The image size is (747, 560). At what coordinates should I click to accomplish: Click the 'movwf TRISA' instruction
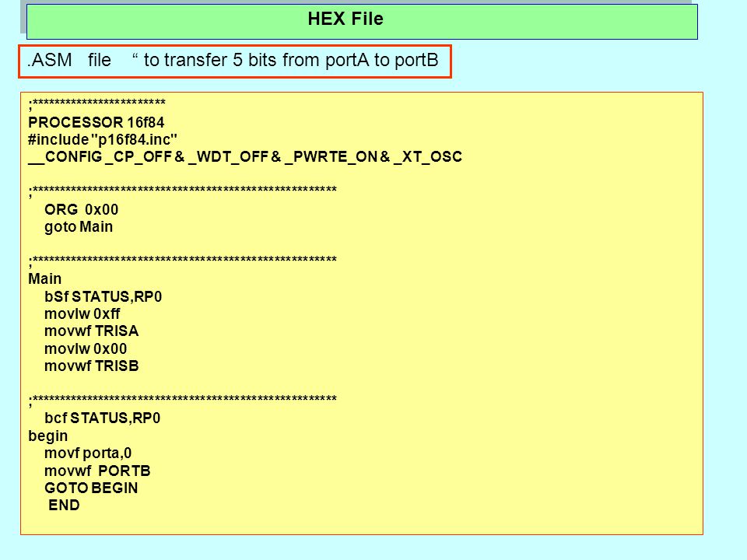pyautogui.click(x=92, y=331)
